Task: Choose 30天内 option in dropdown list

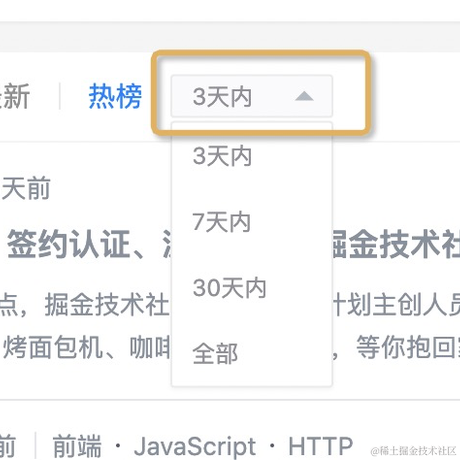Action: (252, 288)
